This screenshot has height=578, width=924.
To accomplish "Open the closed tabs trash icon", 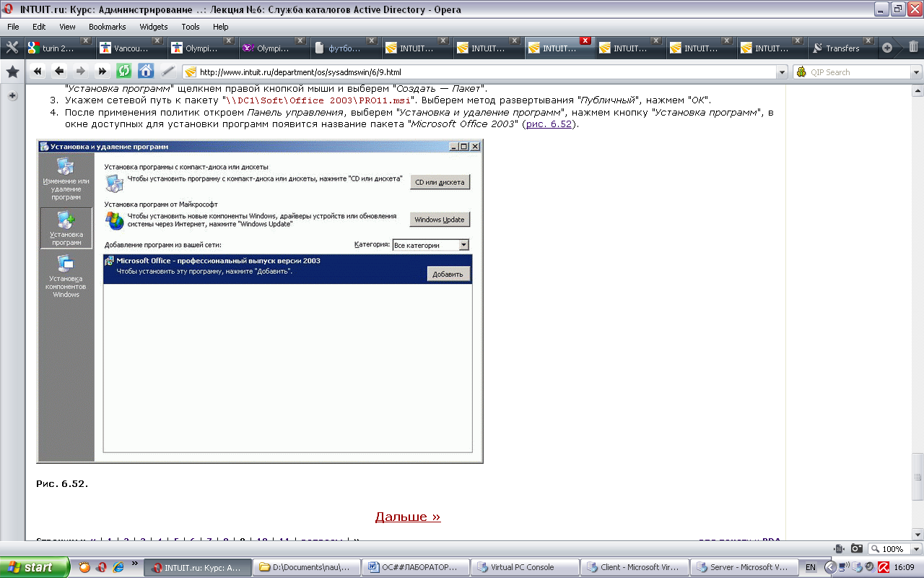I will click(913, 48).
